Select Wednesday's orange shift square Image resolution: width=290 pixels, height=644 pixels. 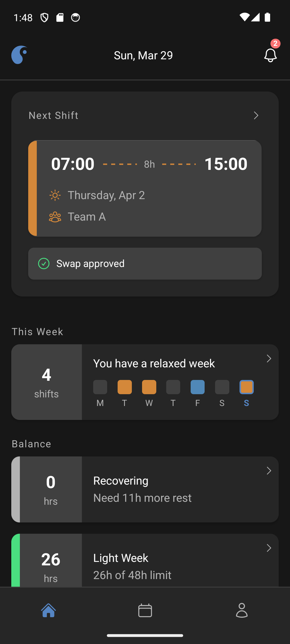[149, 387]
